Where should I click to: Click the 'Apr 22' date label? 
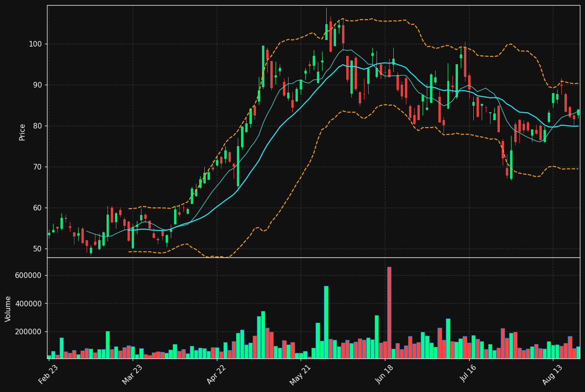pos(216,375)
